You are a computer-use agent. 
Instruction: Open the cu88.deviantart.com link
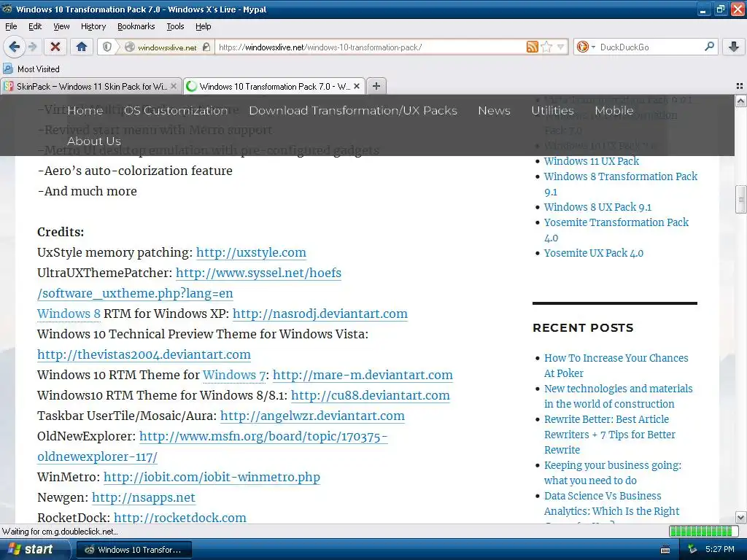(370, 396)
